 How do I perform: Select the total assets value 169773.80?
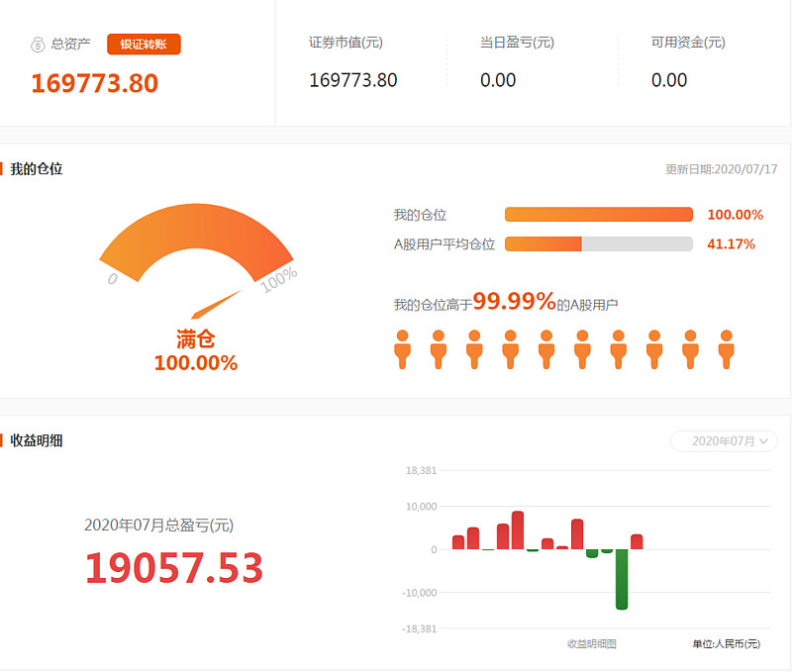coord(94,83)
